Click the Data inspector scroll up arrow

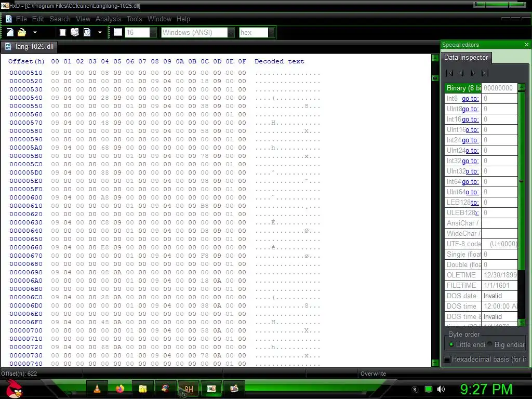click(x=522, y=87)
